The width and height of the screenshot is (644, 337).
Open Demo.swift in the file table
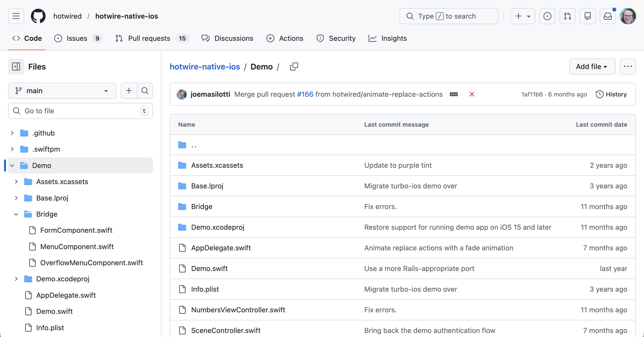tap(209, 268)
